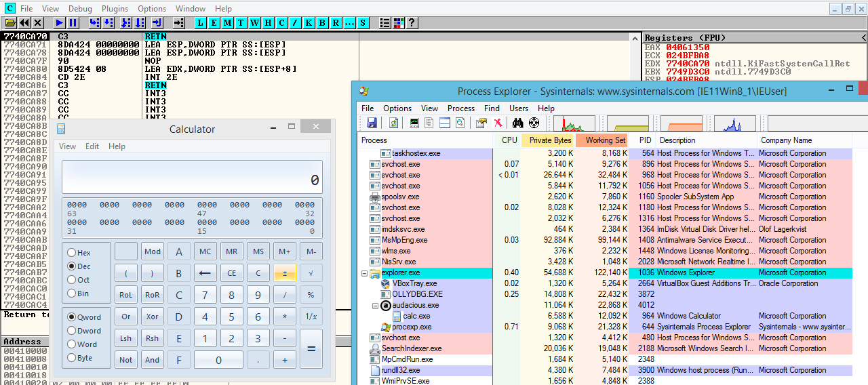
Task: Select OLLYDBG.EXE process row
Action: tap(605, 294)
